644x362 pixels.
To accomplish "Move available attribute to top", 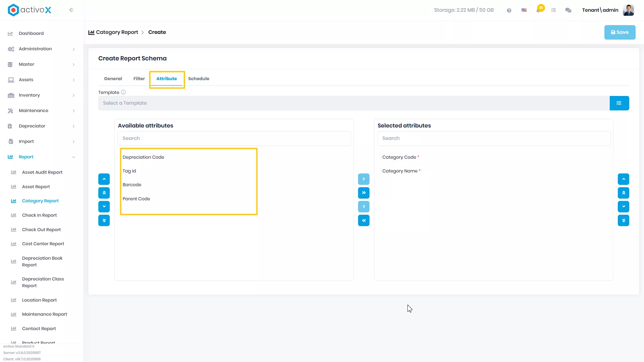I will 104,193.
